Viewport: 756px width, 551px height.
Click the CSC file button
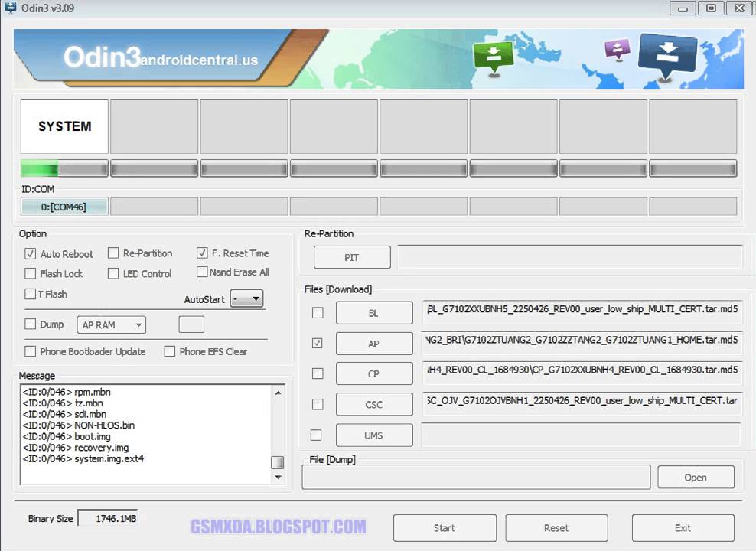(374, 405)
